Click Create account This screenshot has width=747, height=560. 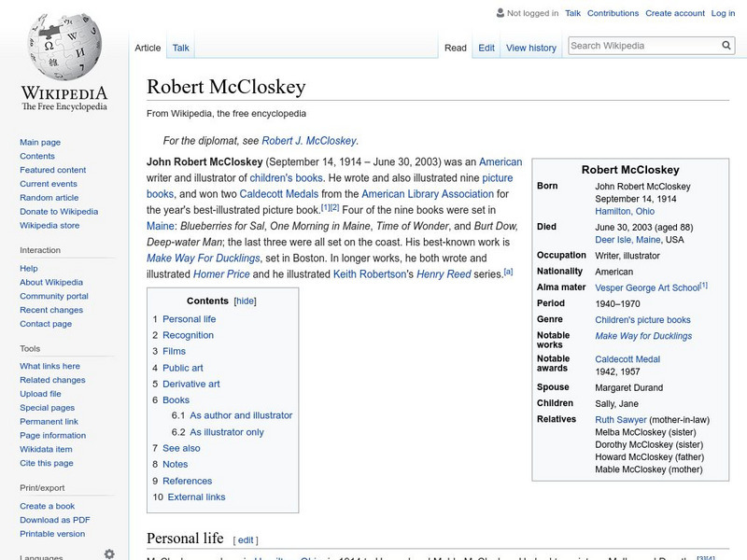[x=674, y=13]
